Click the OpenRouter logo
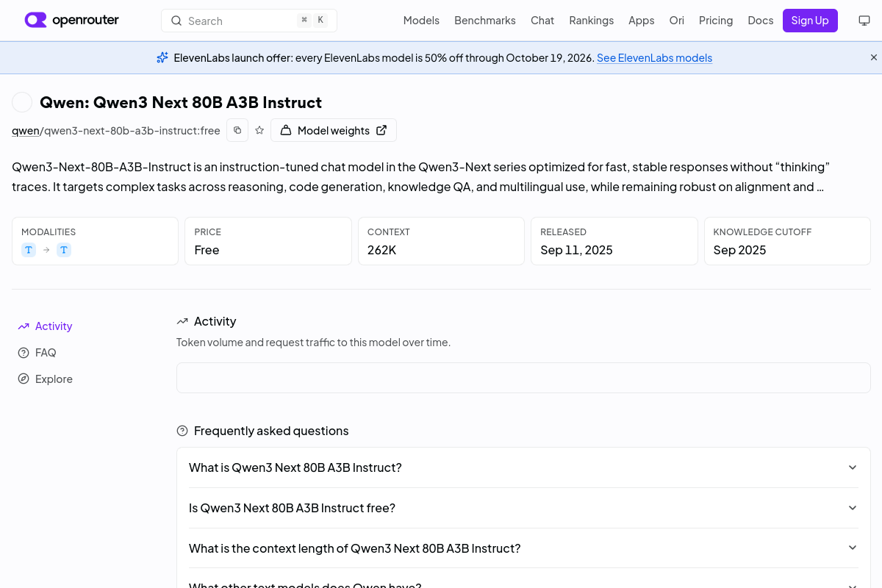 pyautogui.click(x=71, y=21)
